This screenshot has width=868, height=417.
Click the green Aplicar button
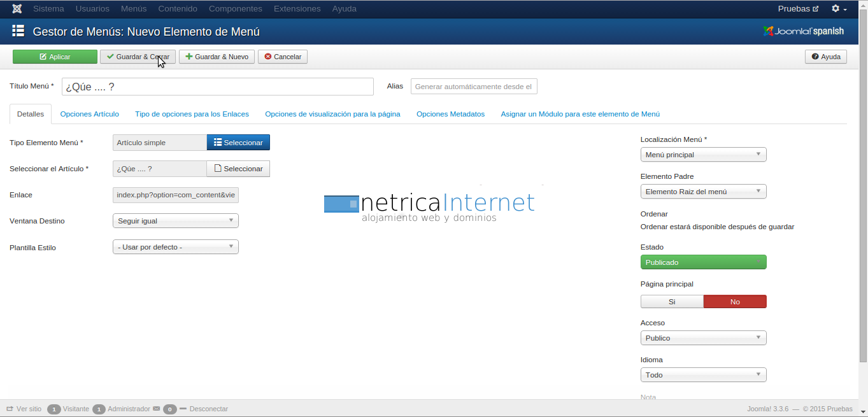coord(55,57)
